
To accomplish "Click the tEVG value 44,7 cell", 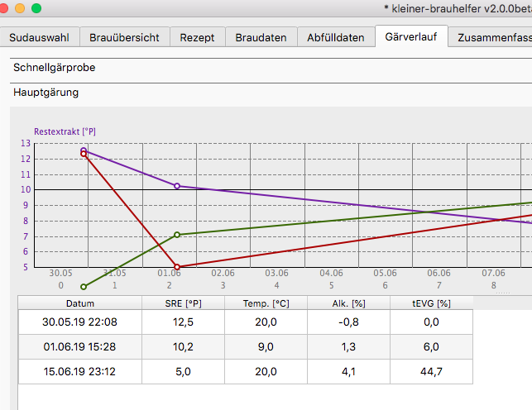I will click(x=431, y=373).
